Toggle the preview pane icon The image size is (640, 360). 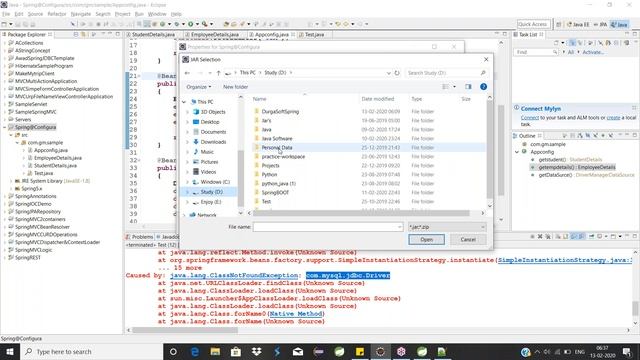tap(468, 87)
